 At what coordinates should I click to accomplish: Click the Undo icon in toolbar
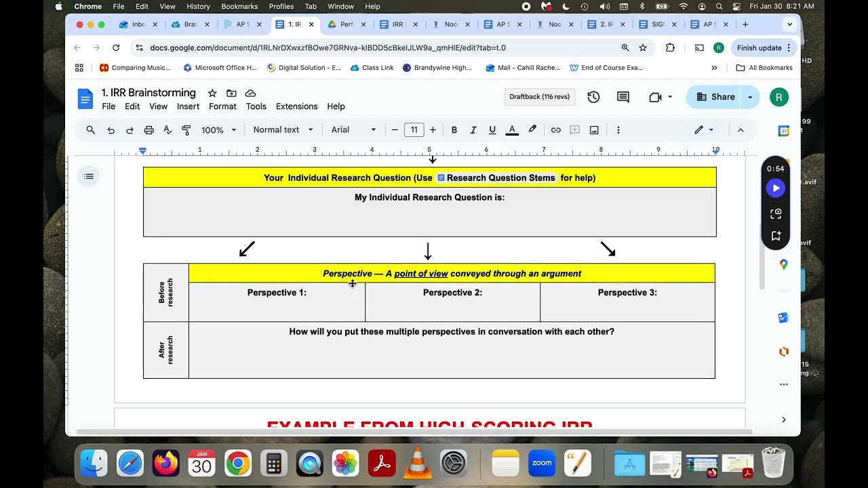(x=111, y=130)
